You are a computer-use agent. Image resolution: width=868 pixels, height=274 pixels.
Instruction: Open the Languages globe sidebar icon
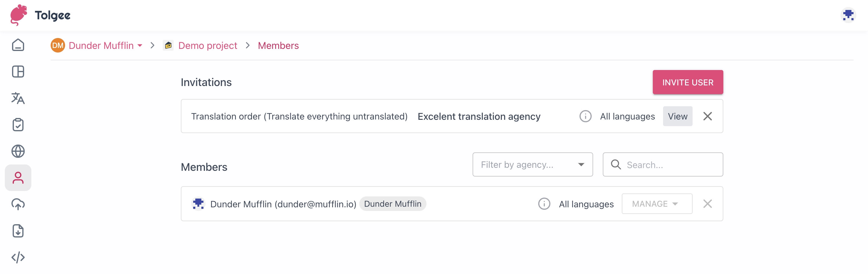point(18,151)
